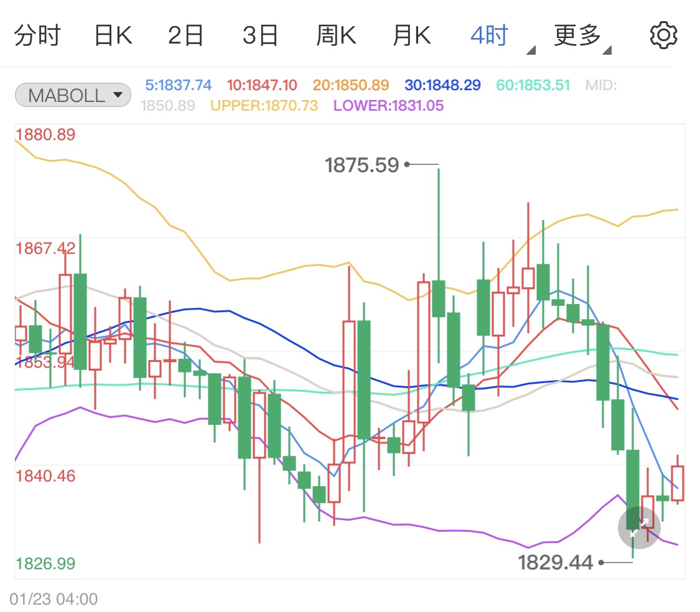Image resolution: width=700 pixels, height=612 pixels.
Task: Click the 1840.46 price axis label
Action: coord(45,476)
